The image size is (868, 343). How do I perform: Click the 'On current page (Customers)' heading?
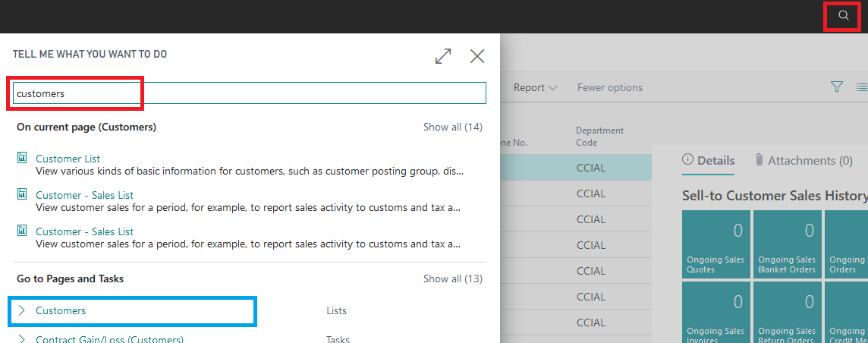pyautogui.click(x=86, y=127)
